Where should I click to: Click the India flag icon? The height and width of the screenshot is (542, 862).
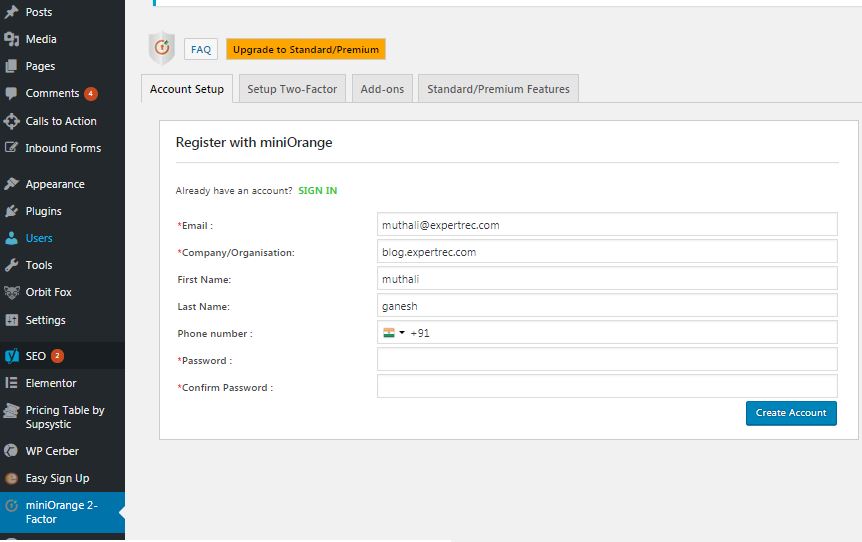click(389, 333)
